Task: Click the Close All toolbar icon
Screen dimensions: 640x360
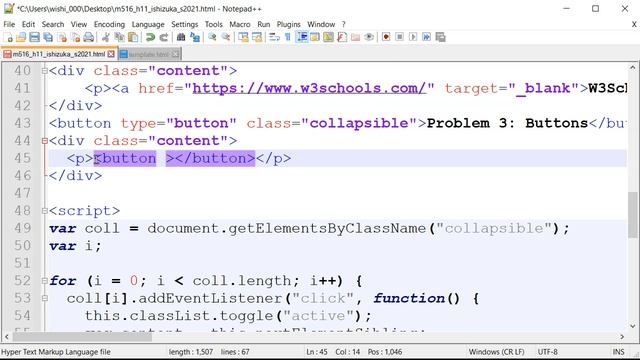Action: (76, 38)
